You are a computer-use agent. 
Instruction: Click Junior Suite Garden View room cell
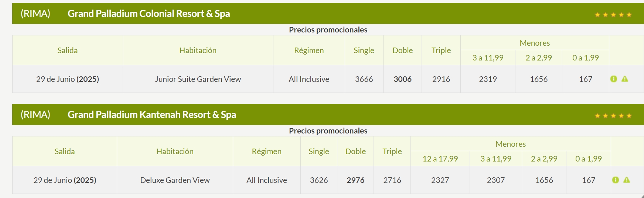(198, 79)
